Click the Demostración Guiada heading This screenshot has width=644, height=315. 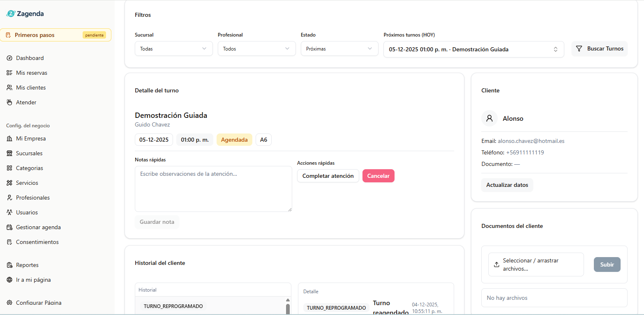point(171,115)
